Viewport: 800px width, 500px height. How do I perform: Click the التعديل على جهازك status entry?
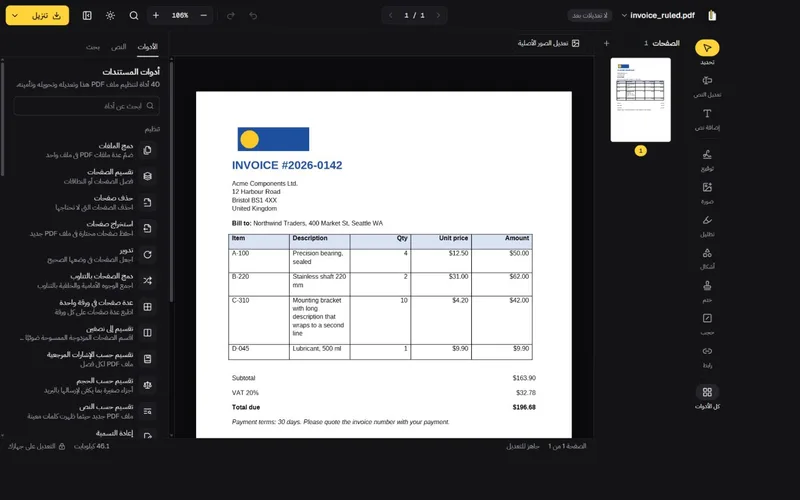click(x=36, y=446)
